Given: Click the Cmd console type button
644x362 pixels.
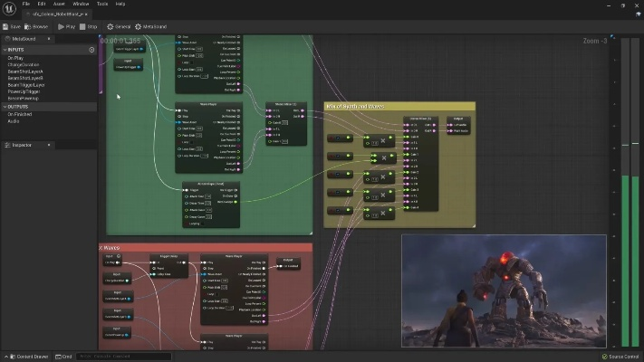Looking at the screenshot, I should pos(64,357).
